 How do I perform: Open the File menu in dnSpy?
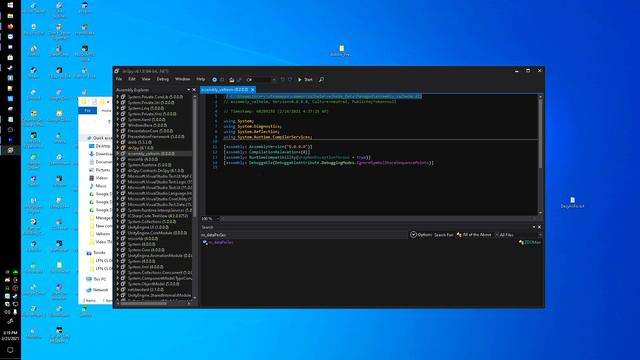(119, 79)
